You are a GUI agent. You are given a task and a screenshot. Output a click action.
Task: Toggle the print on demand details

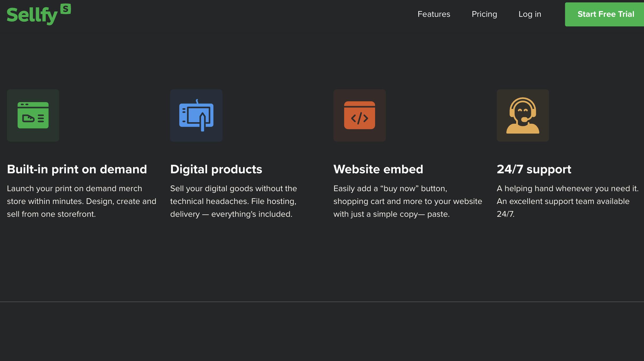pyautogui.click(x=77, y=169)
